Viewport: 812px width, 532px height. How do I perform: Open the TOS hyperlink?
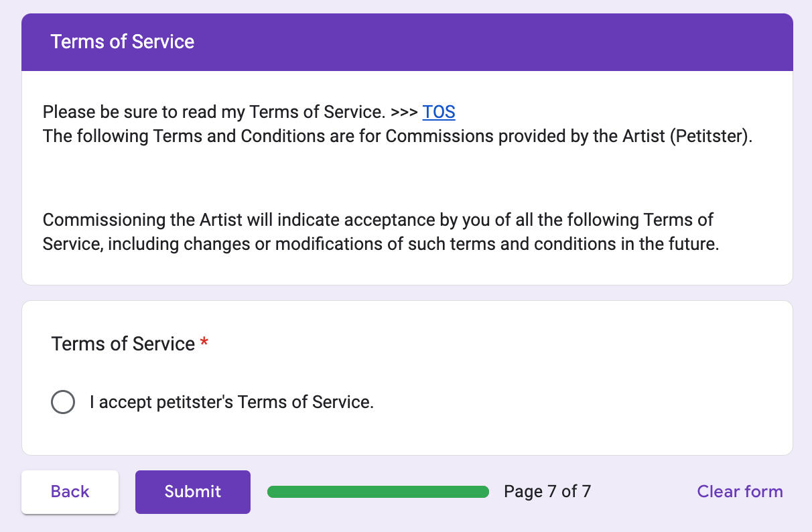tap(439, 112)
